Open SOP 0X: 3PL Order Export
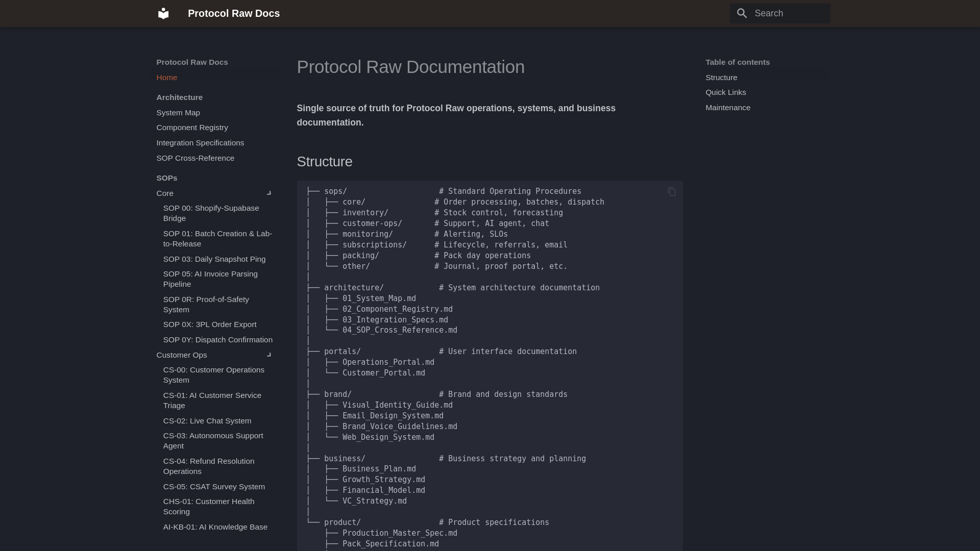 click(x=210, y=324)
